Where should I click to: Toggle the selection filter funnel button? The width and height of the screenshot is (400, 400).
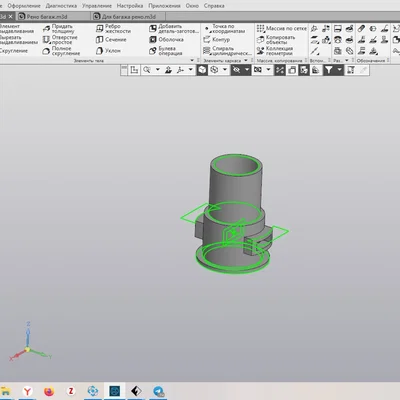329,70
